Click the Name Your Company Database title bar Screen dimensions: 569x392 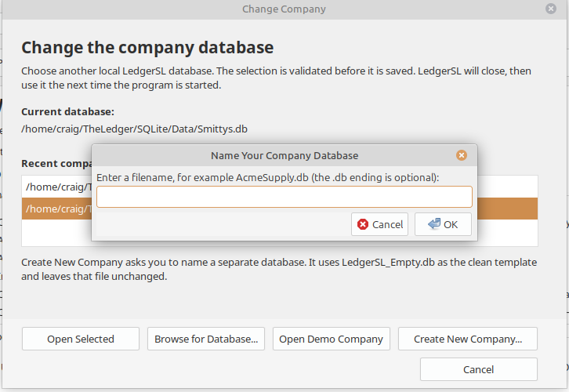[x=284, y=155]
